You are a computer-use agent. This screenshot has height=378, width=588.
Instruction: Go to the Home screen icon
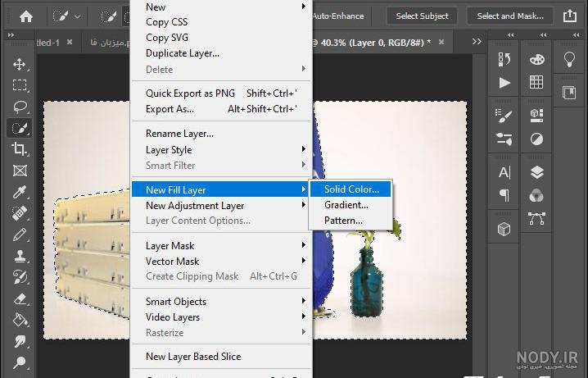(x=26, y=16)
